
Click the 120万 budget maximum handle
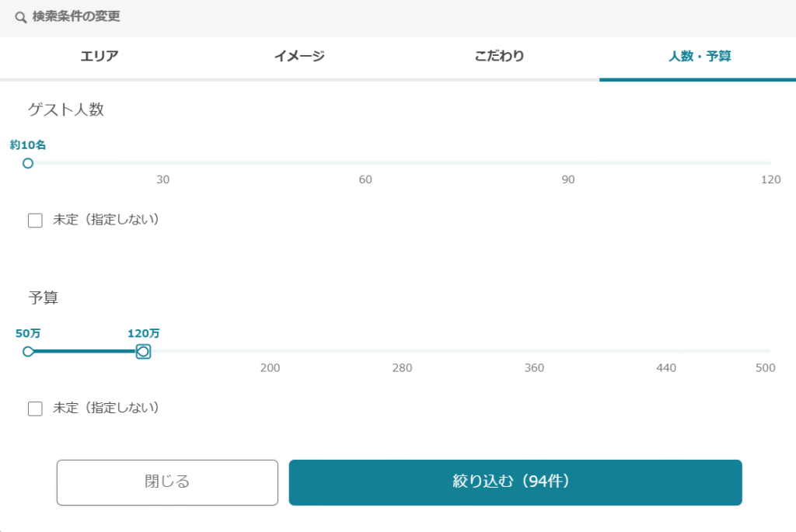coord(143,352)
